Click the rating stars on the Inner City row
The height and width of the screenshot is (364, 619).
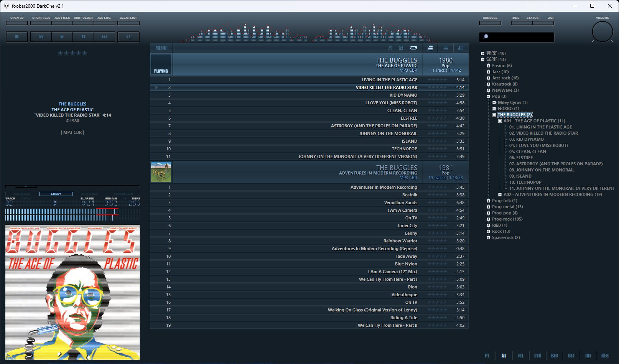pyautogui.click(x=437, y=226)
